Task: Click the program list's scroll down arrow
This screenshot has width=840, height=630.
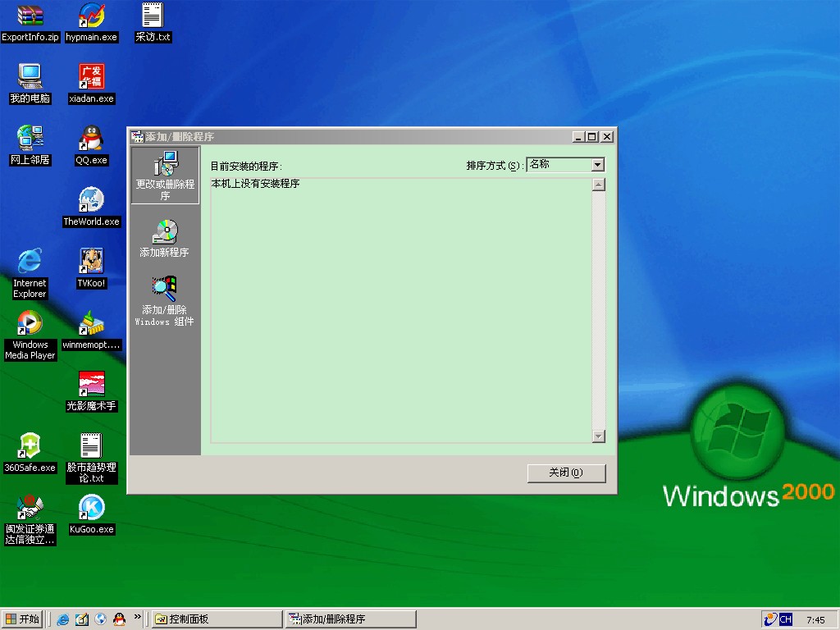Action: pos(599,436)
